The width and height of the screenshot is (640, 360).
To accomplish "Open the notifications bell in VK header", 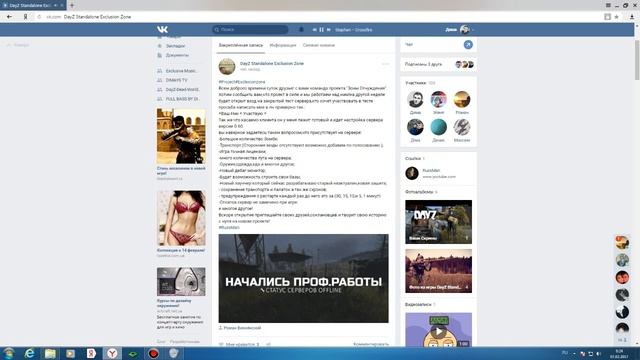I will point(301,29).
